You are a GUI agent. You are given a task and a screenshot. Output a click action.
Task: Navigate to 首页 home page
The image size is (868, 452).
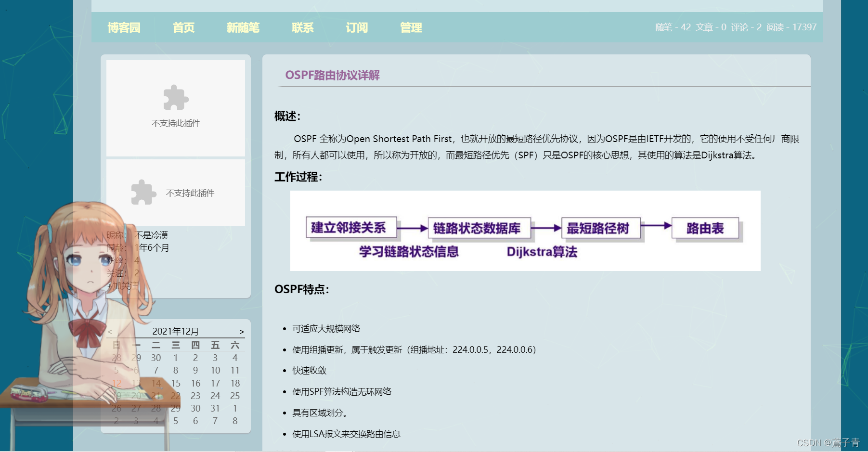point(183,28)
